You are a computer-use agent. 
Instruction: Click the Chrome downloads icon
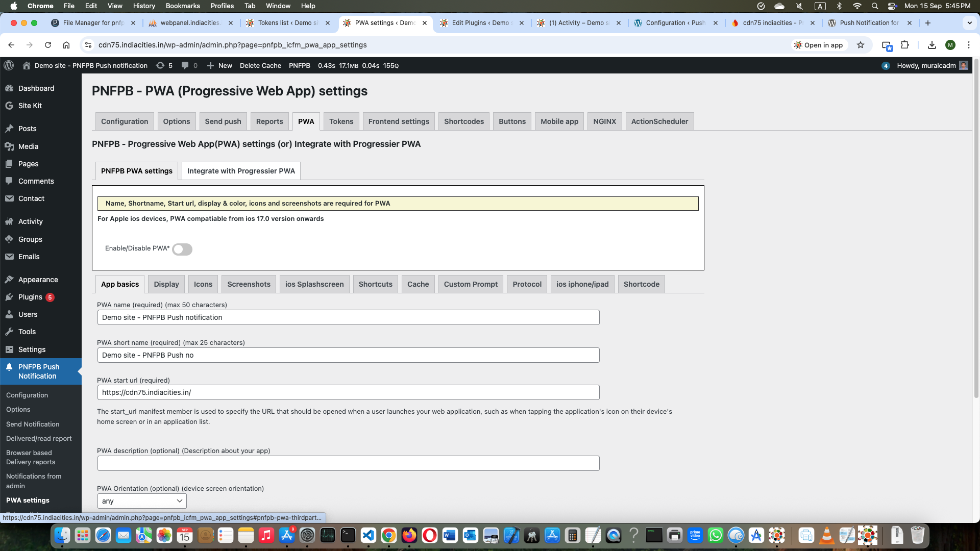click(932, 45)
